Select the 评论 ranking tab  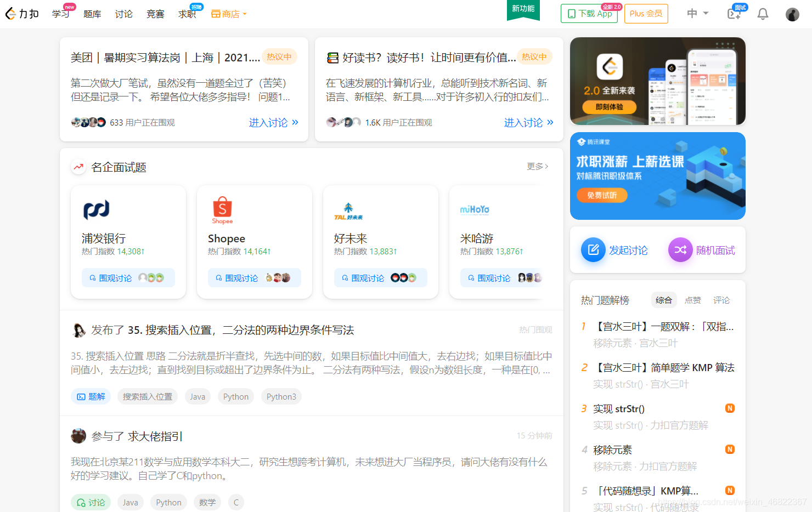(721, 300)
